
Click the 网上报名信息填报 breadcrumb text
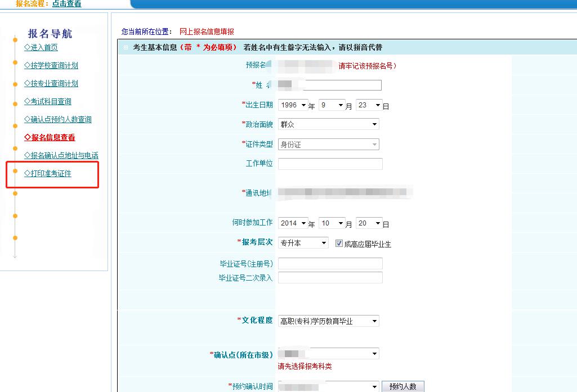[207, 31]
